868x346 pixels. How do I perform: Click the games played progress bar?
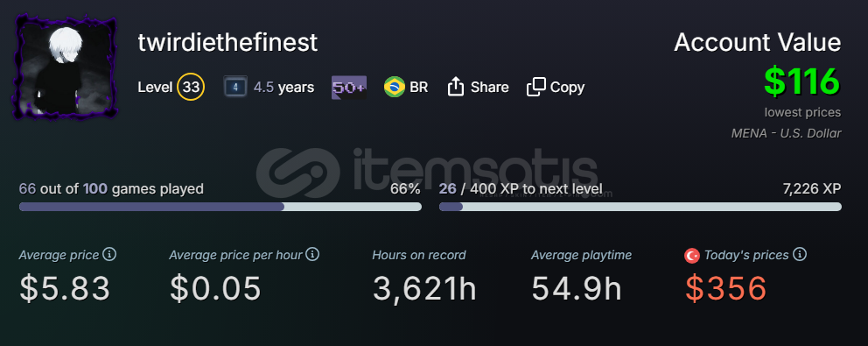220,207
